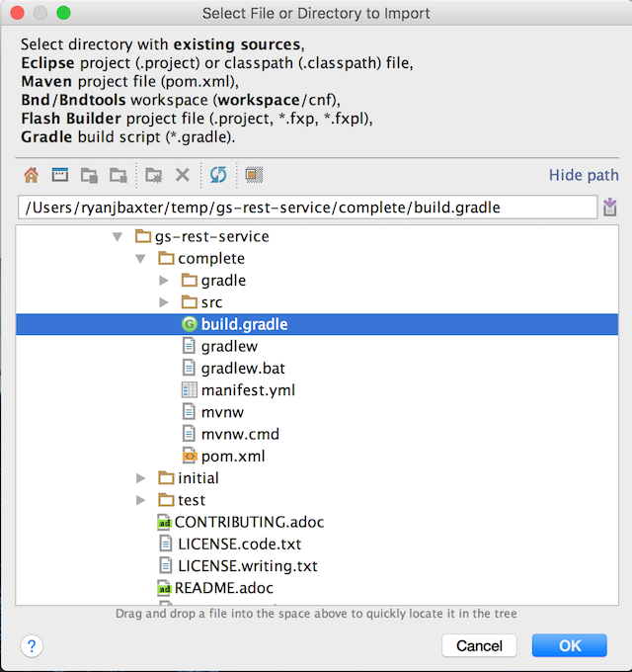
Task: Collapse the complete folder
Action: 140,259
